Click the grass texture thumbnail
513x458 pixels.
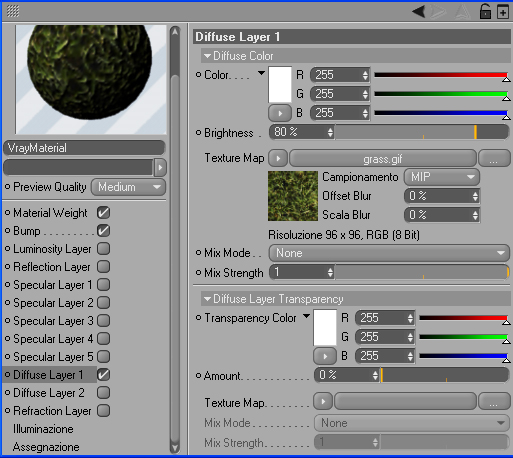click(x=293, y=196)
